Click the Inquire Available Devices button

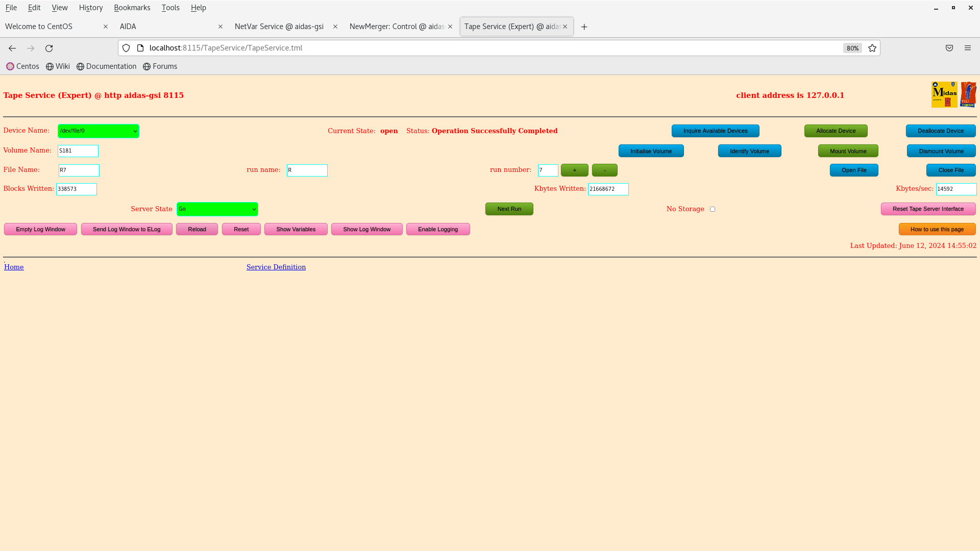coord(715,131)
